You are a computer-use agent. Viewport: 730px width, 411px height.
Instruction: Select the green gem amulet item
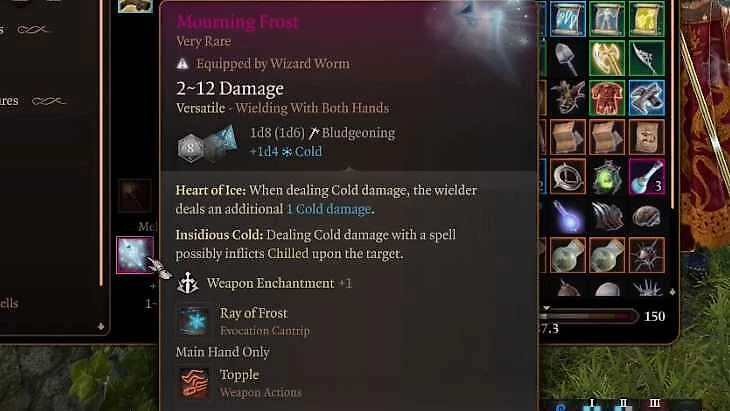(607, 177)
